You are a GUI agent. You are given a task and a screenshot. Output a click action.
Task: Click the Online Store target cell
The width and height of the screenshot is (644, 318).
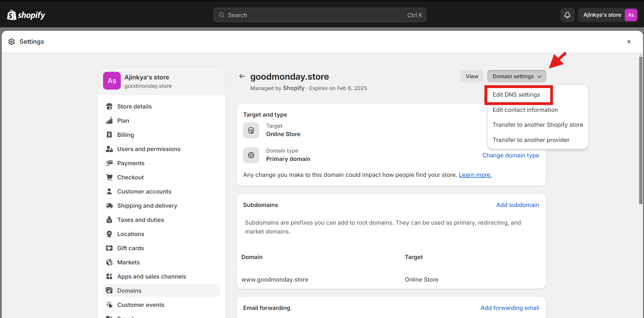point(421,280)
